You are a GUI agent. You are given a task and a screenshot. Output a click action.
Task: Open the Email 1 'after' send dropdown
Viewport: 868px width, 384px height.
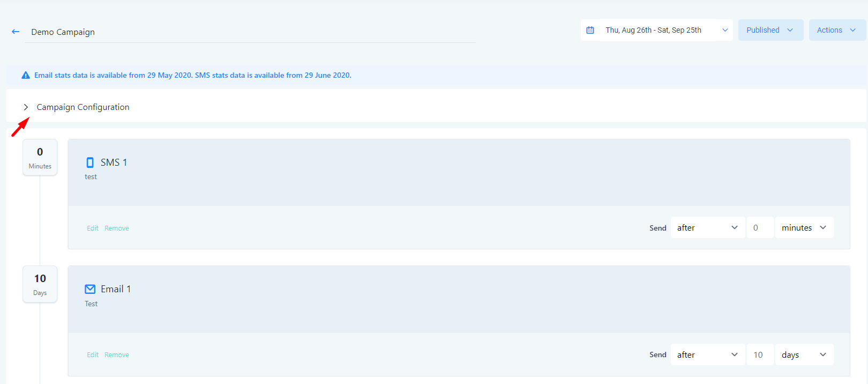707,355
